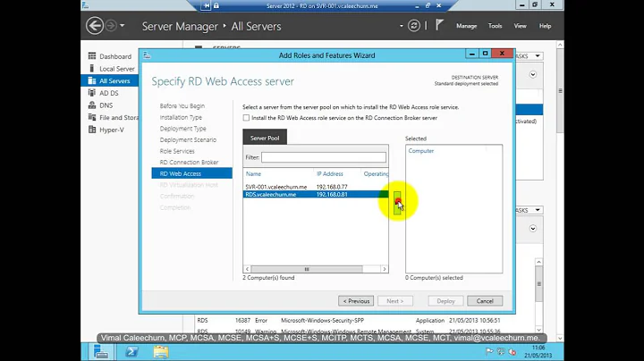Viewport: 644px width, 361px height.
Task: Click lock icon on remote connection bar
Action: pos(216,5)
